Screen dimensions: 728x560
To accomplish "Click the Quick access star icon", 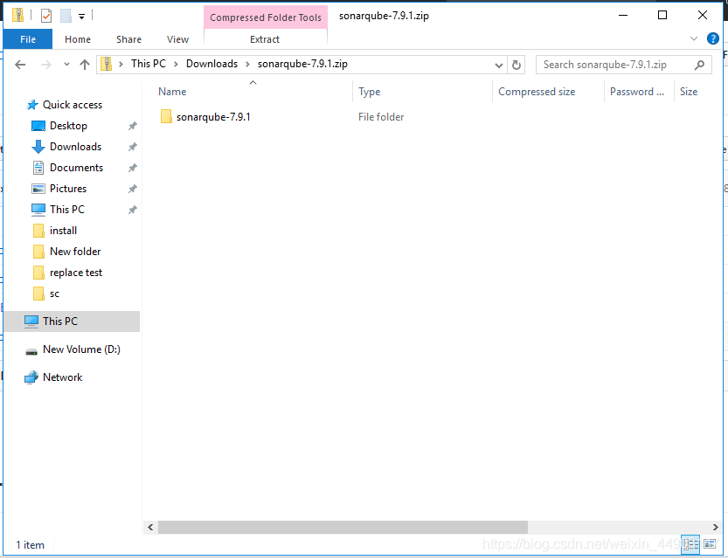I will 32,105.
